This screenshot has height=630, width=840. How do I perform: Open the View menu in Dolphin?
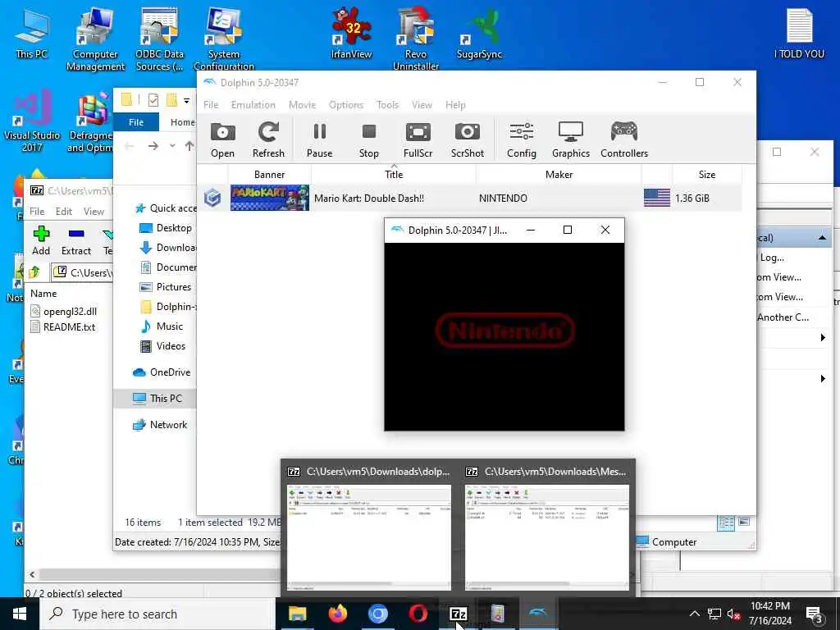coord(422,105)
